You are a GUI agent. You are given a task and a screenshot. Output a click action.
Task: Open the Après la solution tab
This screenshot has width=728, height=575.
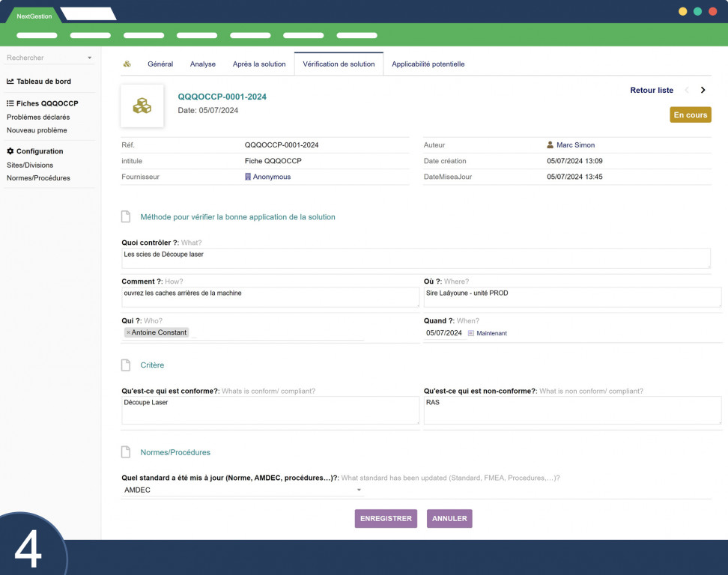[x=259, y=64]
